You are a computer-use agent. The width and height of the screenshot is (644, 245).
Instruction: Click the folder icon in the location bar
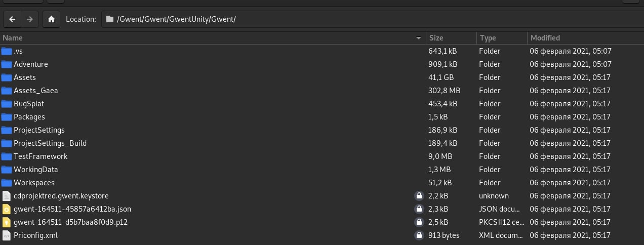(110, 19)
